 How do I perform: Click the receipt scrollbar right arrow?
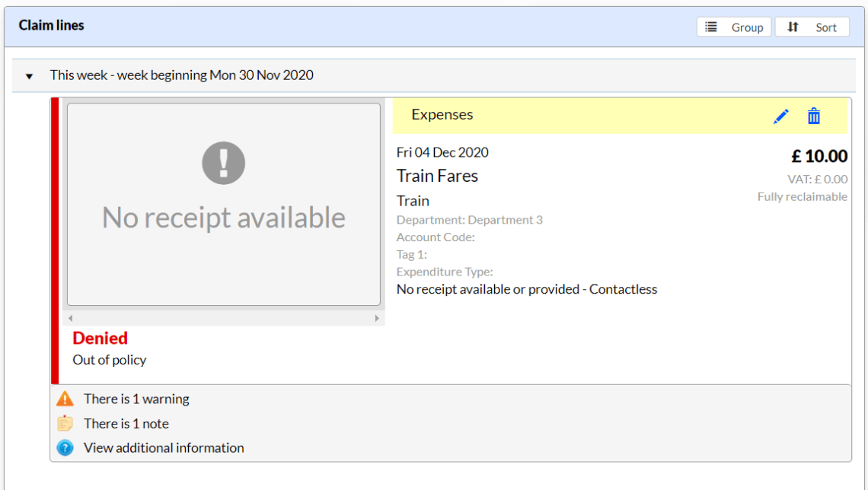377,318
